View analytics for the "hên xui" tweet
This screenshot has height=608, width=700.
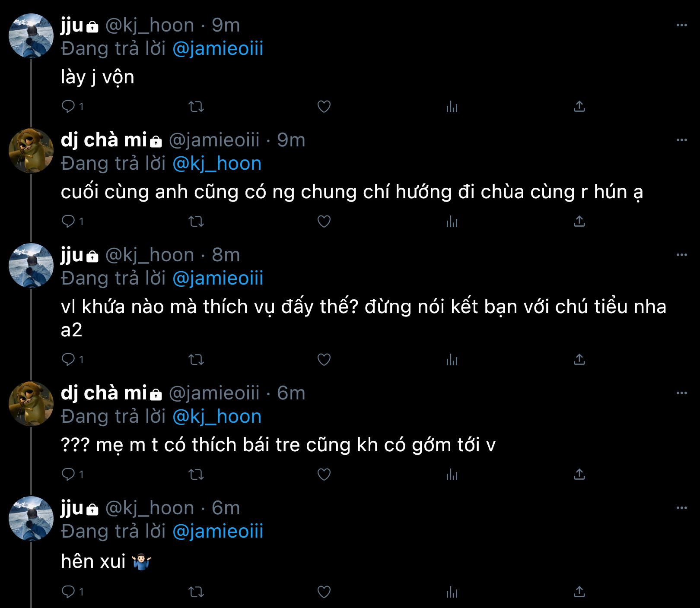point(452,592)
